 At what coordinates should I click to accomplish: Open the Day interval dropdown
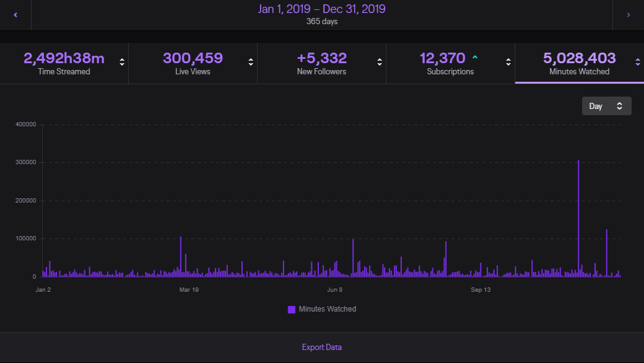tap(606, 105)
